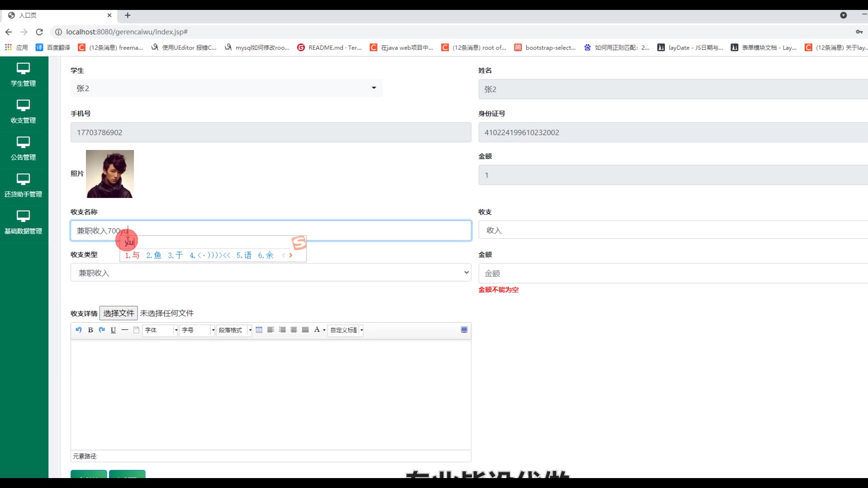Insert a table in the editor

(x=259, y=330)
